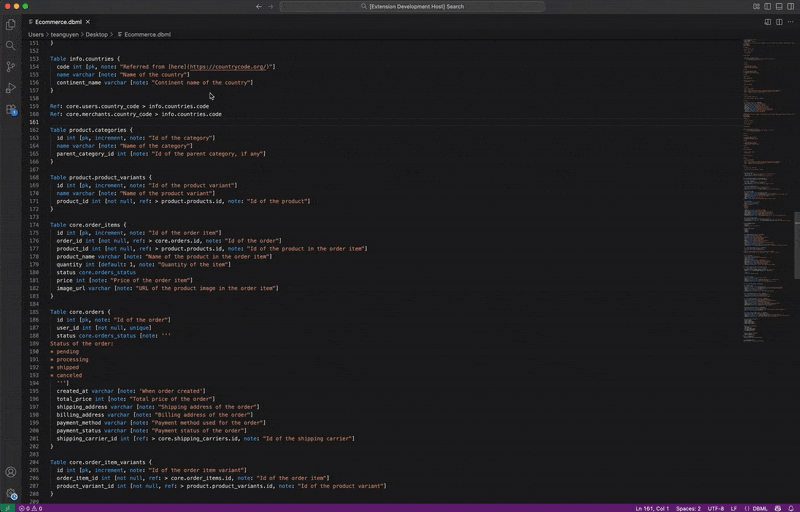This screenshot has height=512, width=800.
Task: Open the teanguyen breadcrumb
Action: point(65,35)
